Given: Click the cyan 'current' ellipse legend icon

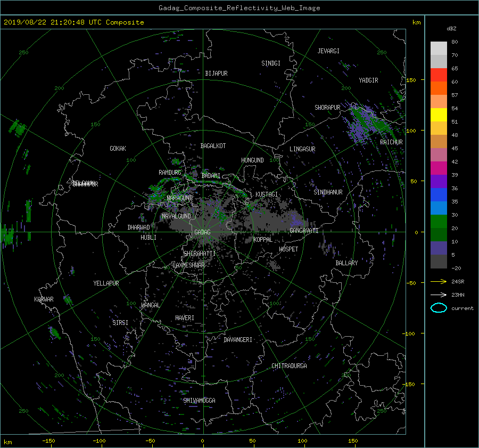Looking at the screenshot, I should pyautogui.click(x=439, y=308).
